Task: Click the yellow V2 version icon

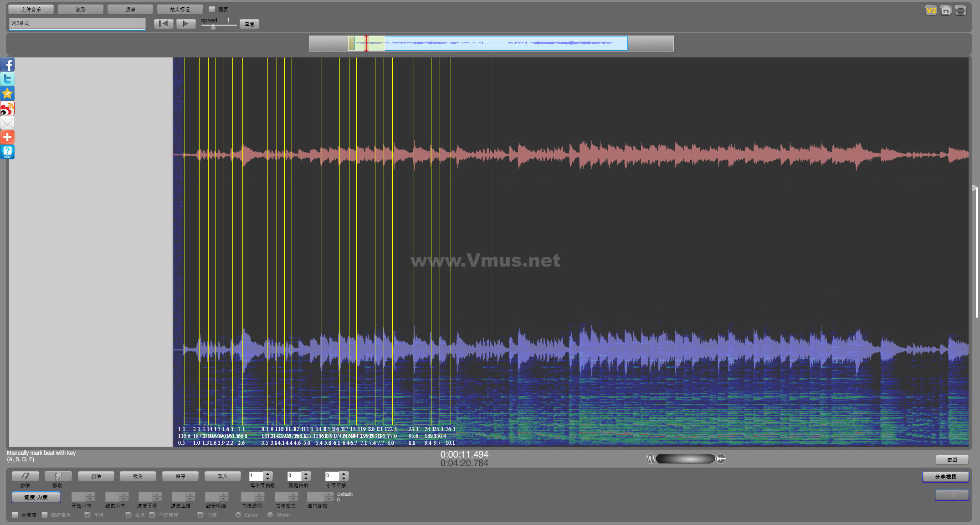Action: point(931,10)
